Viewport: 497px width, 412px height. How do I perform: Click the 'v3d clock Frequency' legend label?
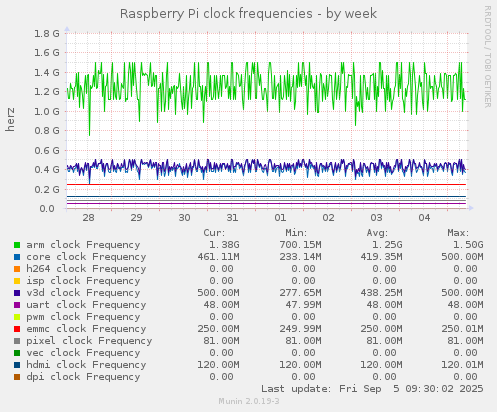coord(83,293)
